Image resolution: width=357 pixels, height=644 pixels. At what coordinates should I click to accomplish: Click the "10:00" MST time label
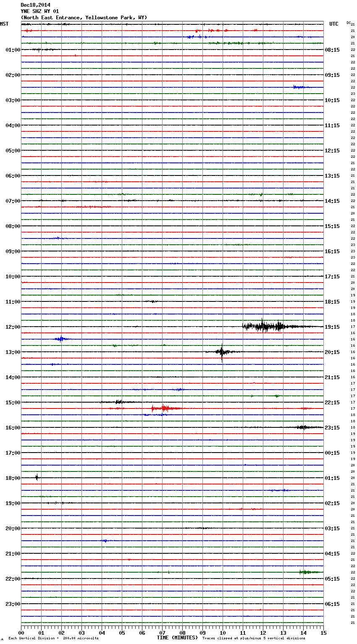coord(13,277)
